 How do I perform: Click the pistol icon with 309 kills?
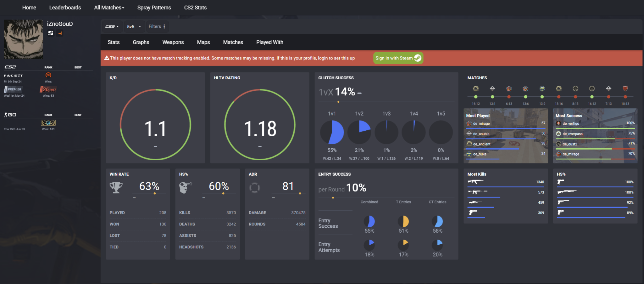(473, 213)
